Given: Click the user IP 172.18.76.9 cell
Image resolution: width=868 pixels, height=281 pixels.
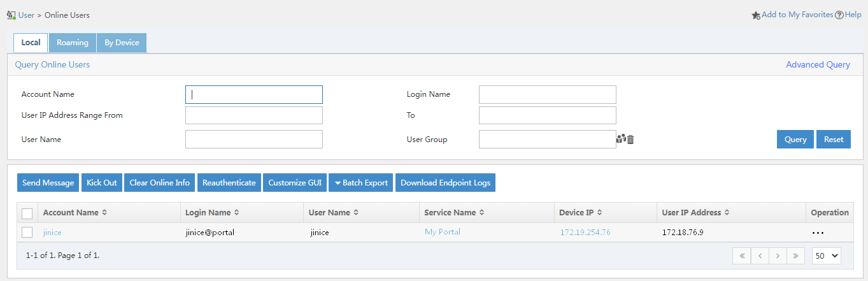Looking at the screenshot, I should click(x=683, y=233).
